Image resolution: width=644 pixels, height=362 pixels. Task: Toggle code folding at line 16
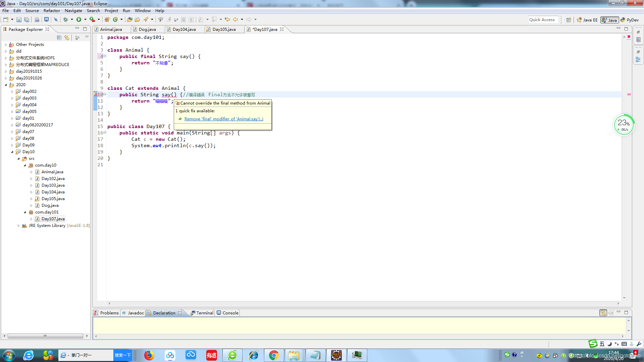point(105,132)
